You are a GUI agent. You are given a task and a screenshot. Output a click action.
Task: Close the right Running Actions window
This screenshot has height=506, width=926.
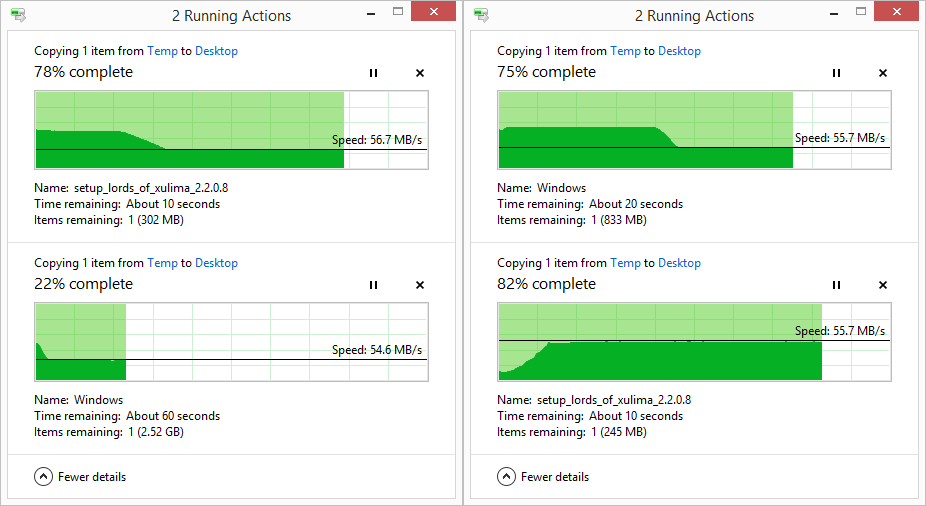coord(896,11)
